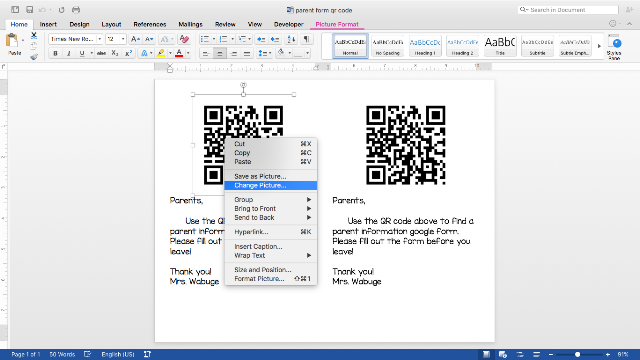Open text effects icon
The image size is (640, 360).
[144, 53]
